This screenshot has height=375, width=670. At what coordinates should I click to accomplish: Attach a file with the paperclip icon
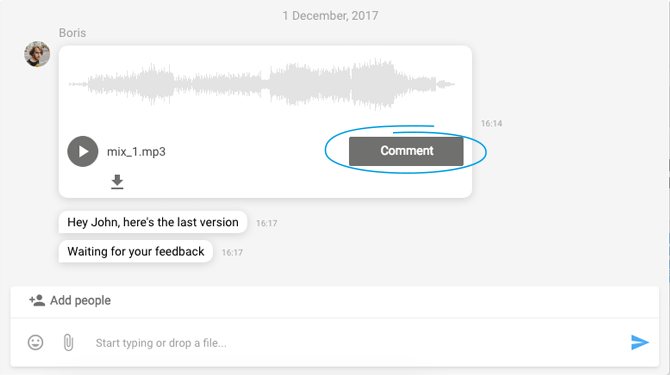point(68,343)
